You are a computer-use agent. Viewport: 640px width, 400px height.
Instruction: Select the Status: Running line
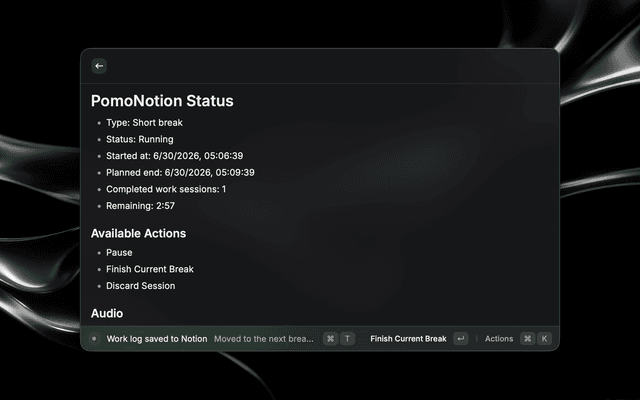pos(140,140)
